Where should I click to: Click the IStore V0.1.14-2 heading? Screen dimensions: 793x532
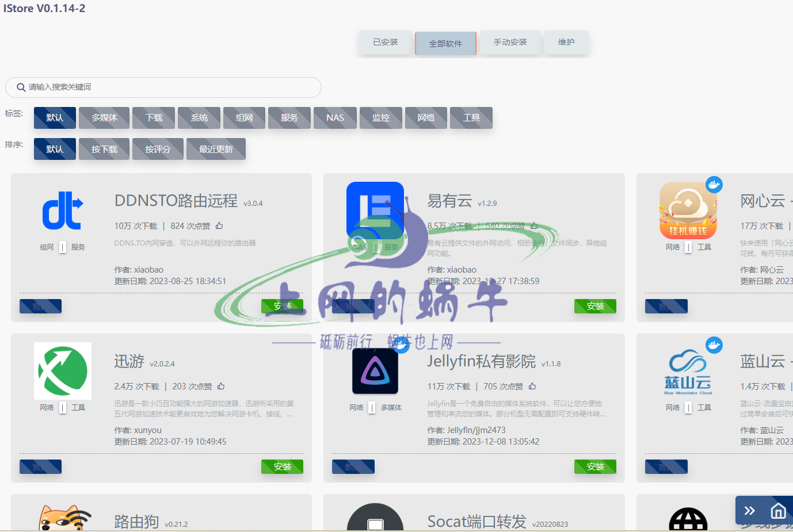point(44,8)
